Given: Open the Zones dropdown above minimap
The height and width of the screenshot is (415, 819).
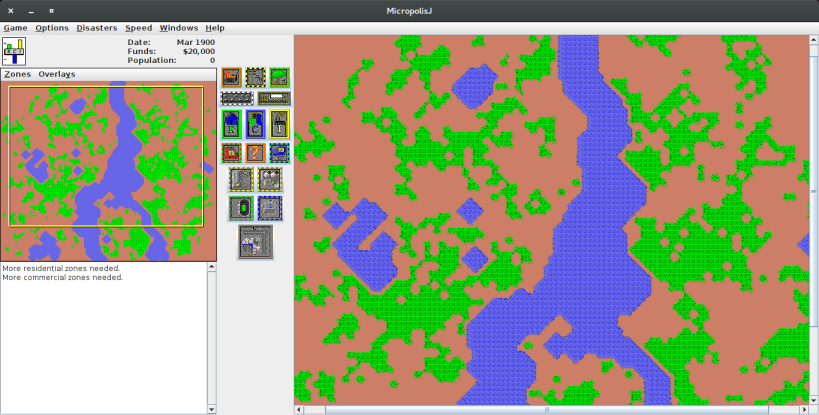Looking at the screenshot, I should 17,74.
